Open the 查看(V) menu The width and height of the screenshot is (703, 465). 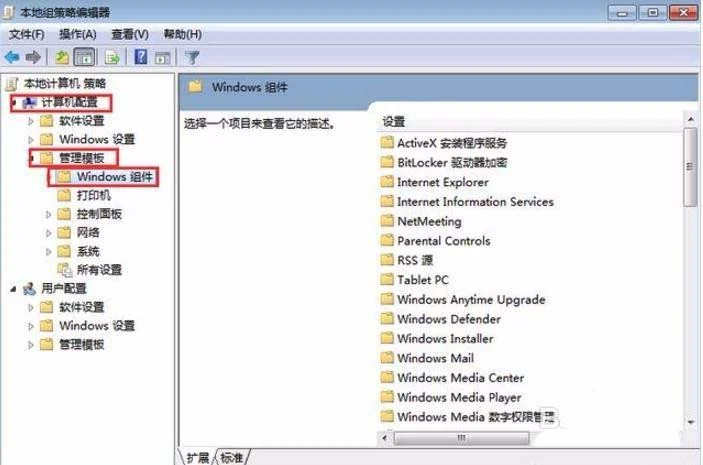(130, 34)
